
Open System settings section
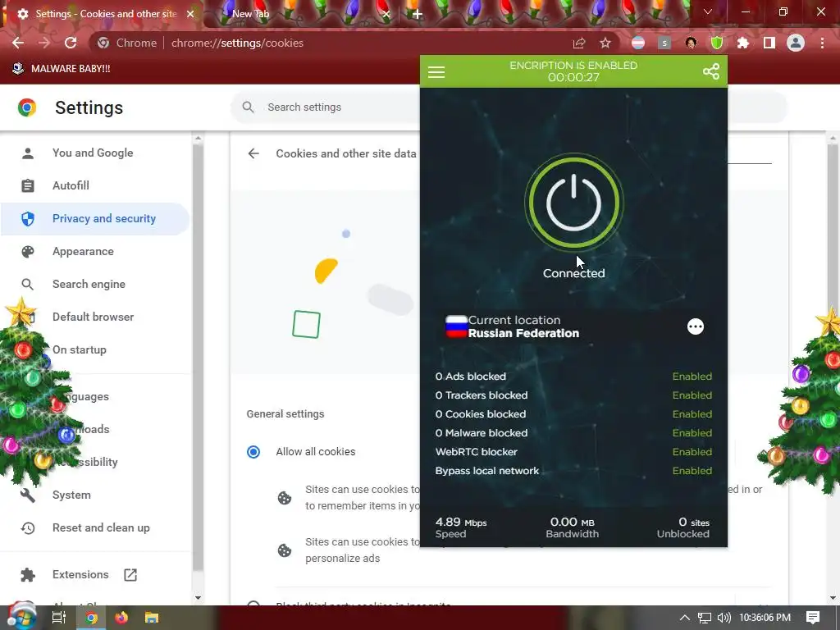(71, 495)
